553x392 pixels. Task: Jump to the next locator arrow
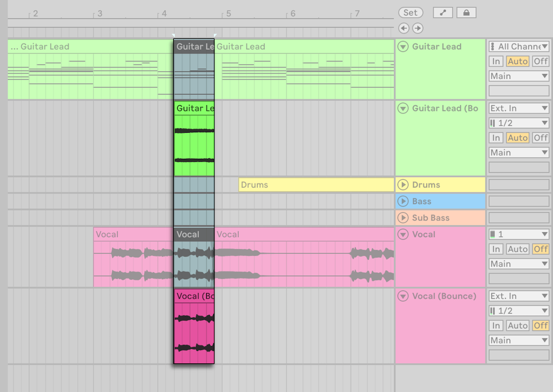tap(417, 28)
